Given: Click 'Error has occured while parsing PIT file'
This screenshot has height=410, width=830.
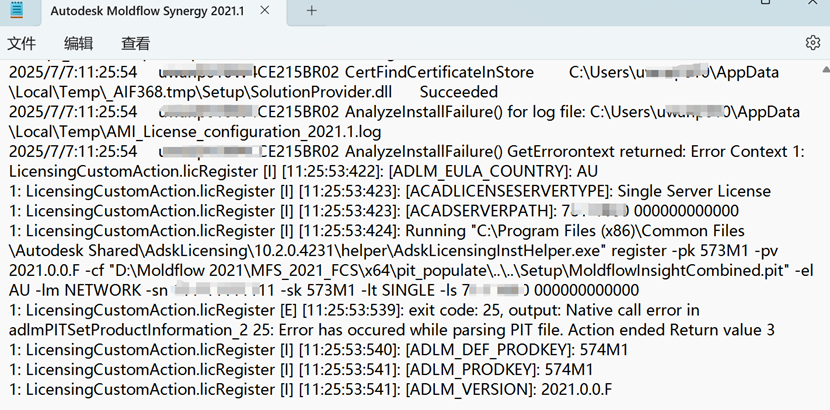Looking at the screenshot, I should [421, 330].
